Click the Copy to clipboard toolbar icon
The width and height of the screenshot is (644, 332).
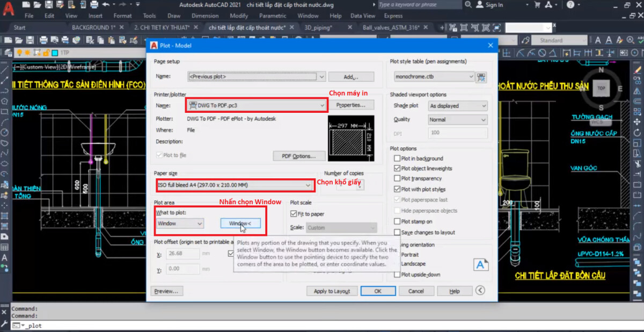(x=100, y=40)
